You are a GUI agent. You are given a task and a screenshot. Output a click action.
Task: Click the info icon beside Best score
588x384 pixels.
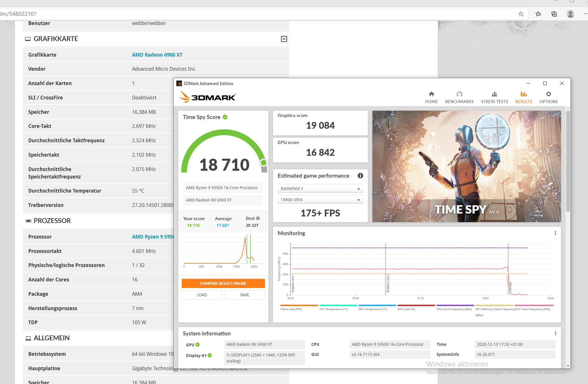click(258, 218)
